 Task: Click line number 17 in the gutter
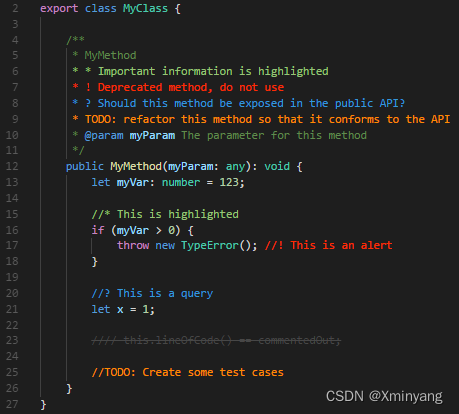click(x=12, y=246)
